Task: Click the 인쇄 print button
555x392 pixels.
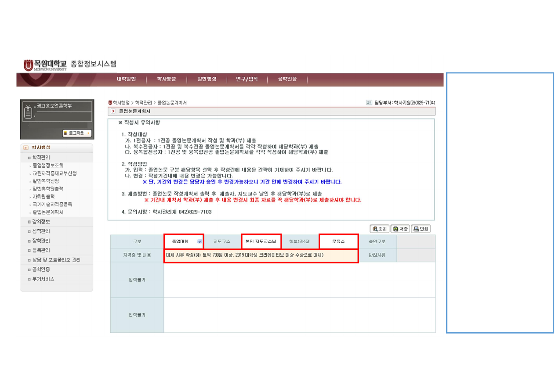Action: [x=421, y=229]
